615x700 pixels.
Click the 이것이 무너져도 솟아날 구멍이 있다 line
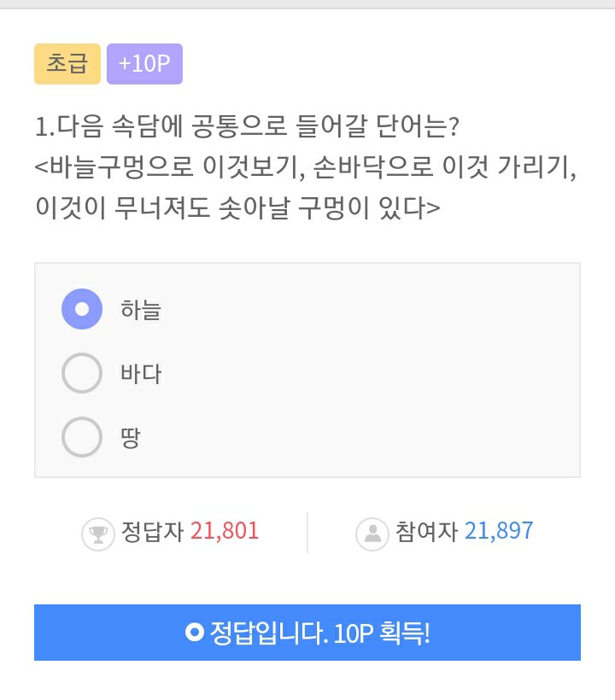237,207
